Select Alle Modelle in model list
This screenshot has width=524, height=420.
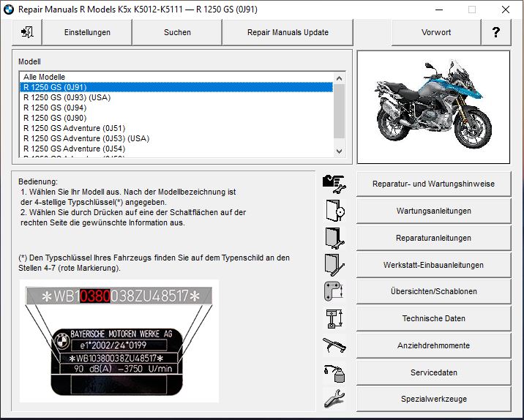tap(45, 77)
